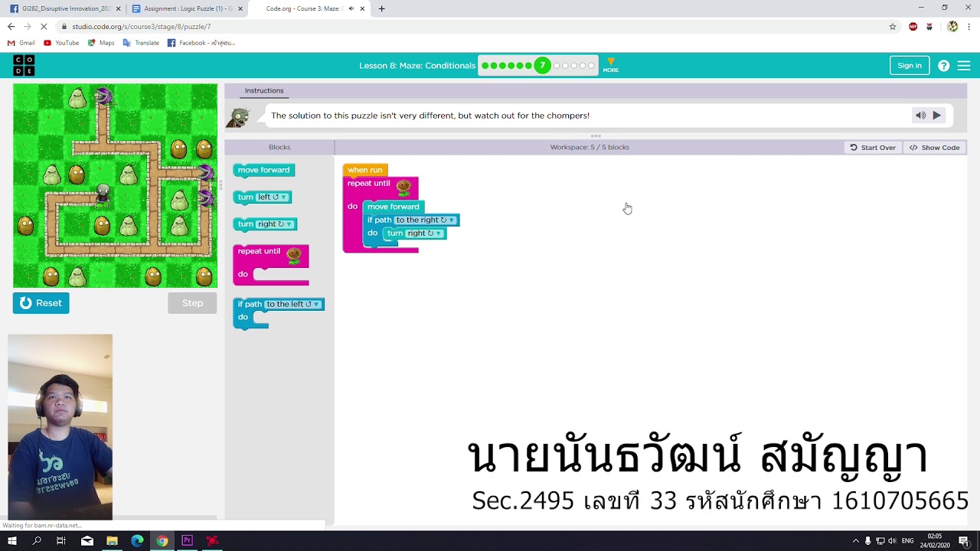Go to puzzle 1 progress dot
The height and width of the screenshot is (551, 980).
485,66
